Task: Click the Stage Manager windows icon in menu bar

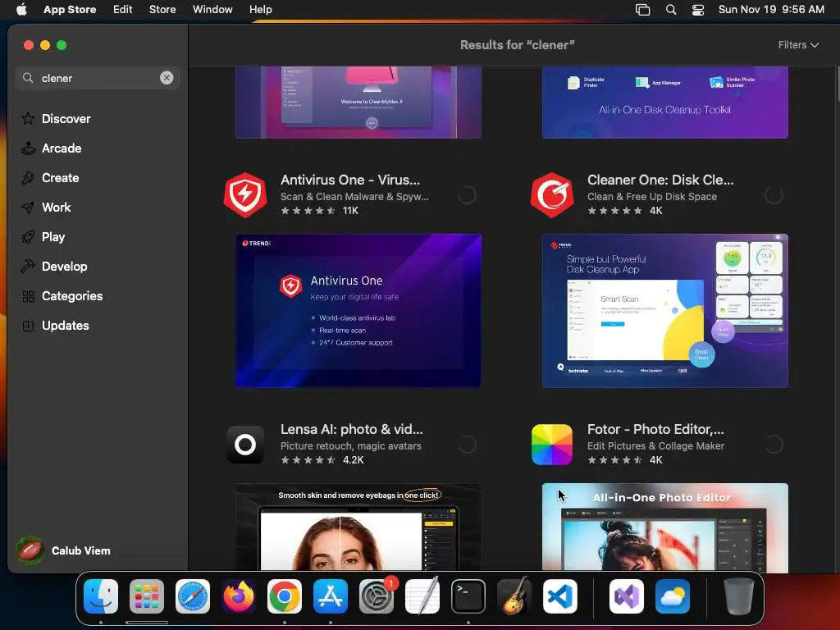Action: point(642,9)
